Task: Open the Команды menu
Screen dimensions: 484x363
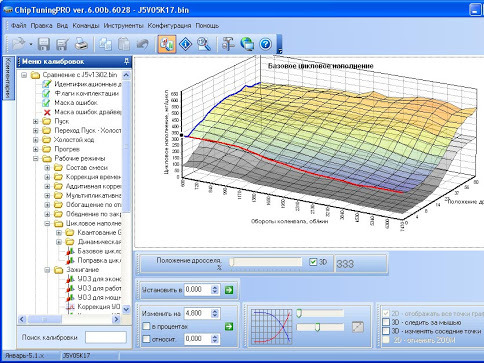Action: coord(86,26)
